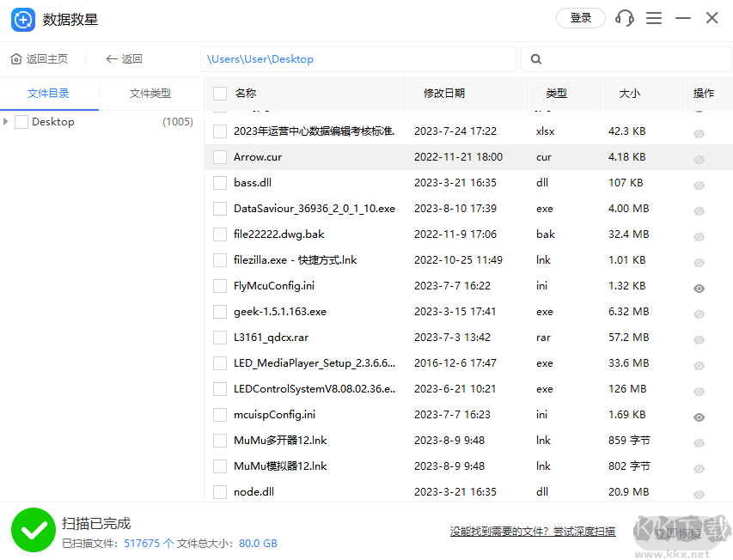Toggle the select-all checkbox in the header
The image size is (733, 560).
pyautogui.click(x=219, y=94)
